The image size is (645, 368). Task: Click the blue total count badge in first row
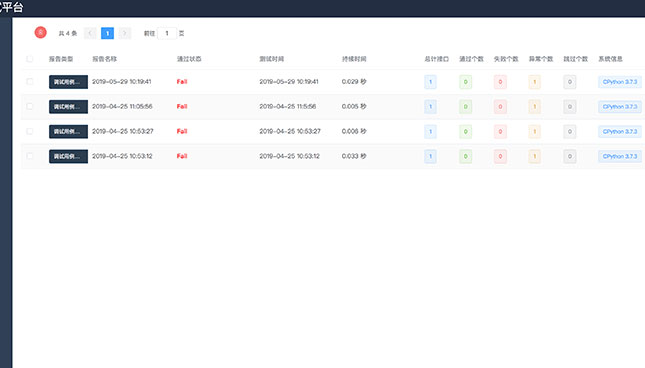[x=430, y=82]
